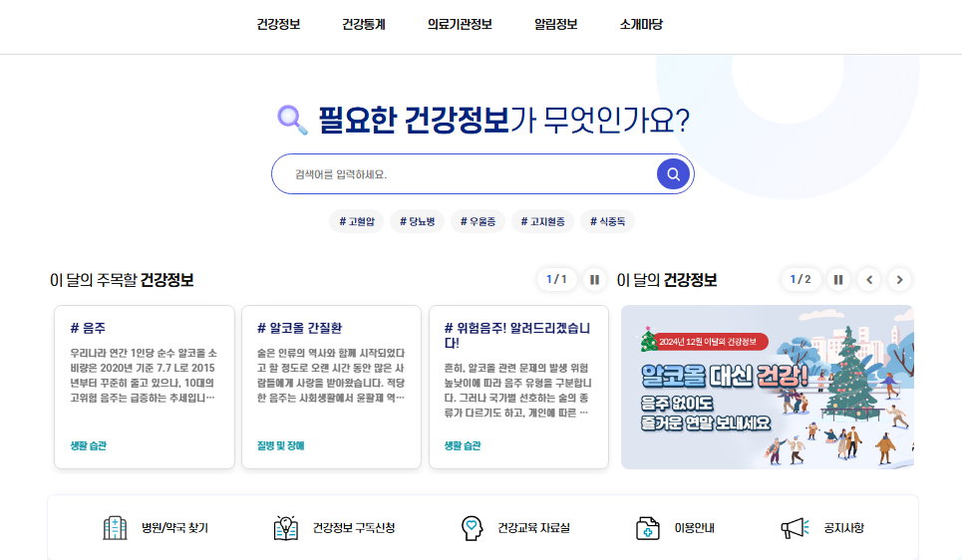
Task: Click the 음주 card description text
Action: point(144,376)
